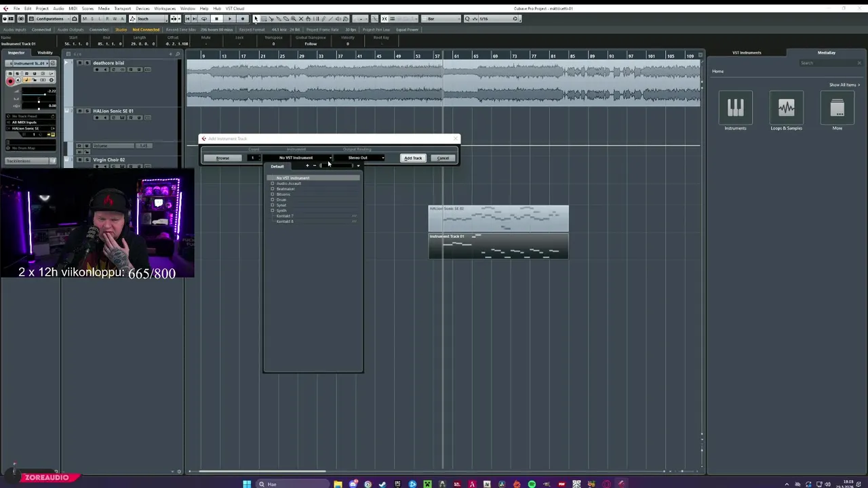Expand the Synat instrument folder
This screenshot has height=488, width=868.
coord(273,205)
